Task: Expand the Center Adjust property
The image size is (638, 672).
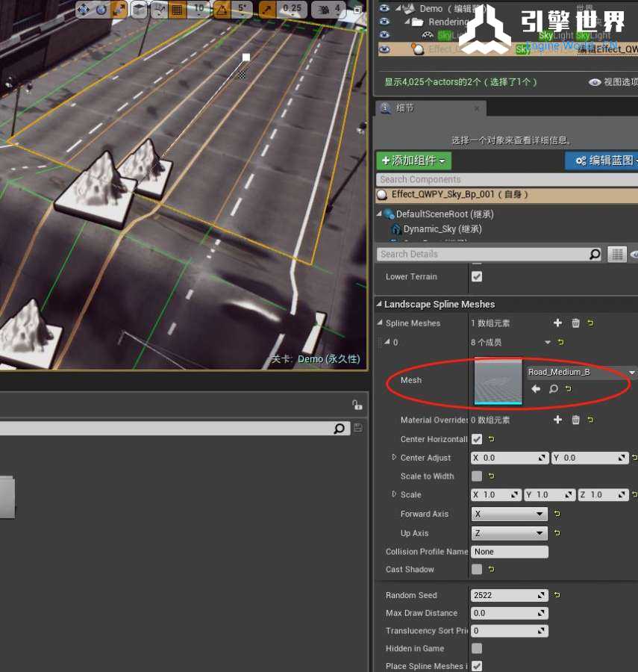Action: 394,457
